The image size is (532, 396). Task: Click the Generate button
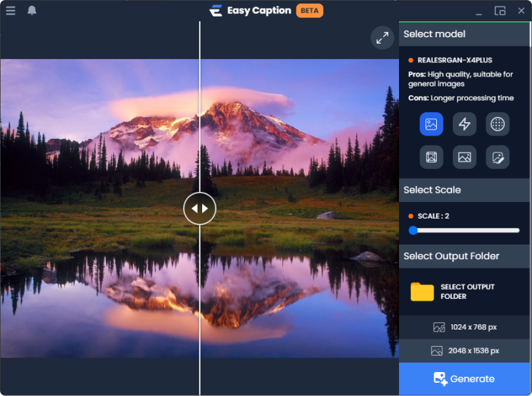464,379
